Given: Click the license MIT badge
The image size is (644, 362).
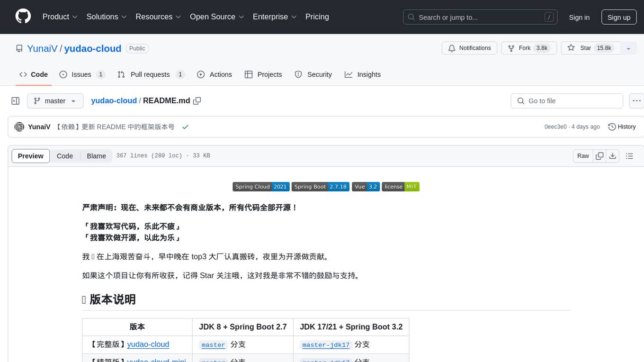Looking at the screenshot, I should [x=401, y=187].
